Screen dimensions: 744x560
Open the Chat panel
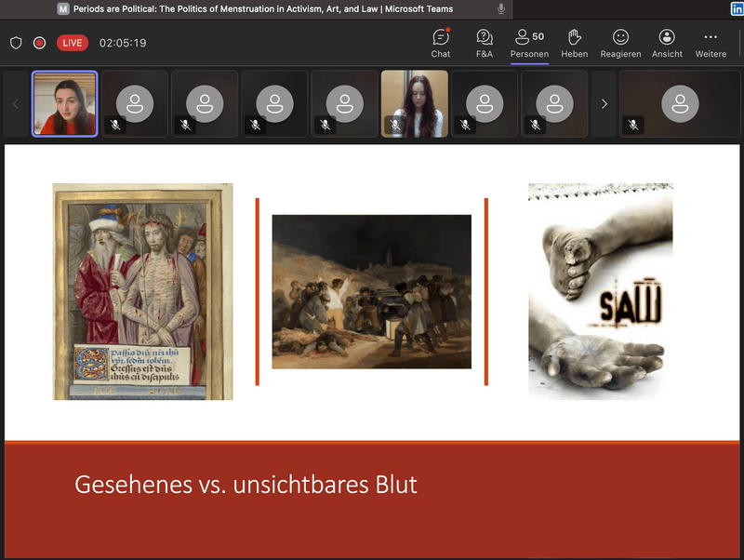tap(441, 43)
